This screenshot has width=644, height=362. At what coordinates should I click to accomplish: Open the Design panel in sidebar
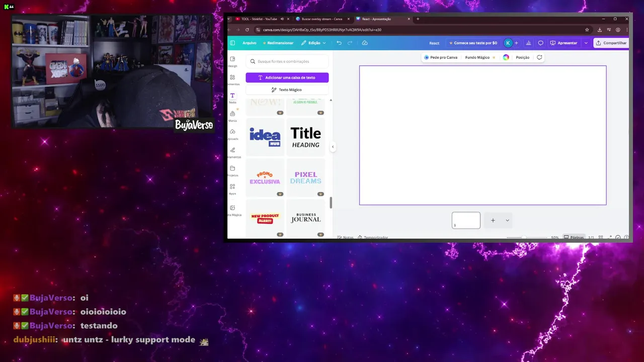[232, 61]
